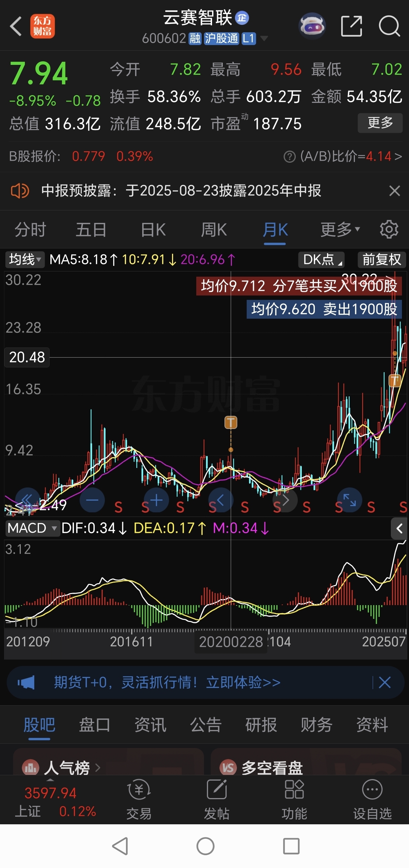Open 人气榜 ranking card

pyautogui.click(x=108, y=762)
